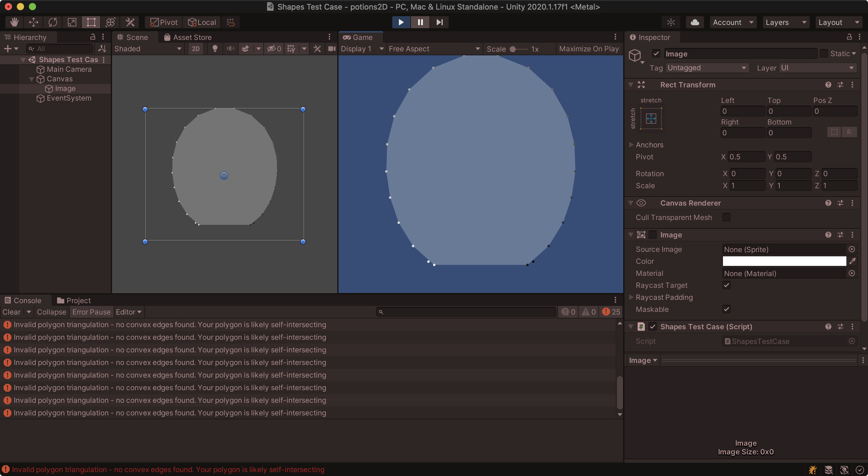Open custom editor tools
Viewport: 868px width, 476px height.
coord(130,22)
